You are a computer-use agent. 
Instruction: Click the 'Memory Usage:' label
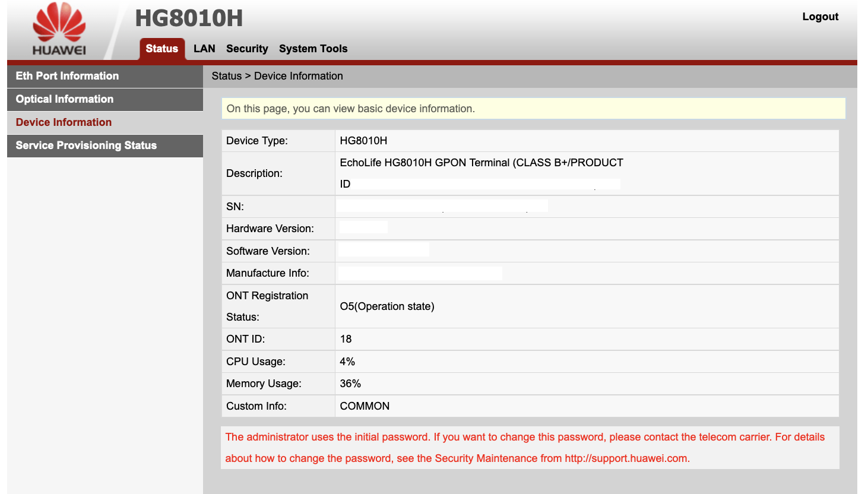pyautogui.click(x=264, y=384)
